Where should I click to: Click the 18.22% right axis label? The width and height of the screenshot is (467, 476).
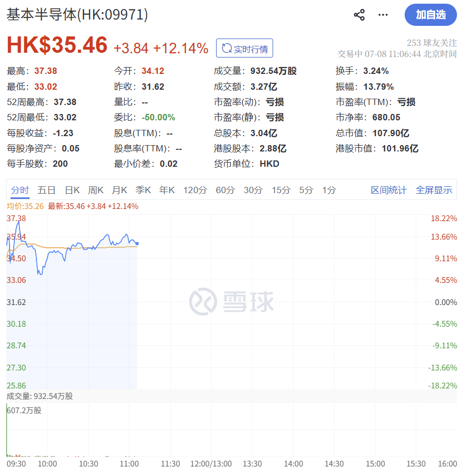point(444,218)
